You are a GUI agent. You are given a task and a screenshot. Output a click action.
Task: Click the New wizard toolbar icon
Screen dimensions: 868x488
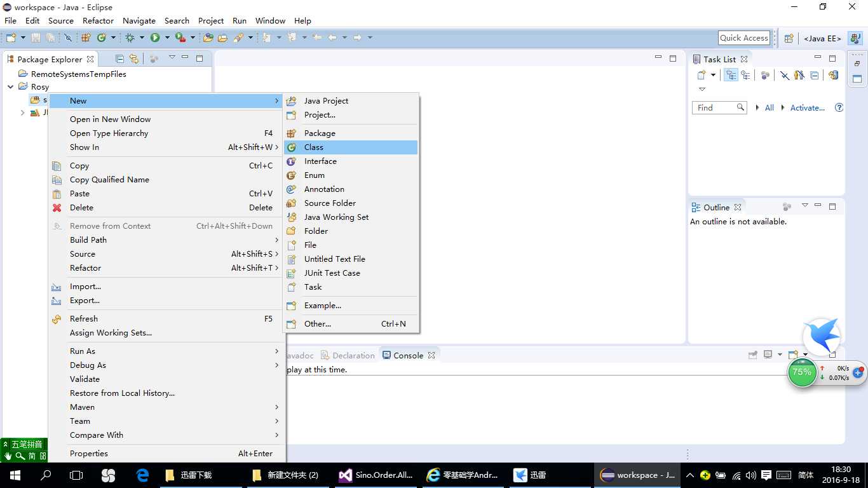coord(11,37)
